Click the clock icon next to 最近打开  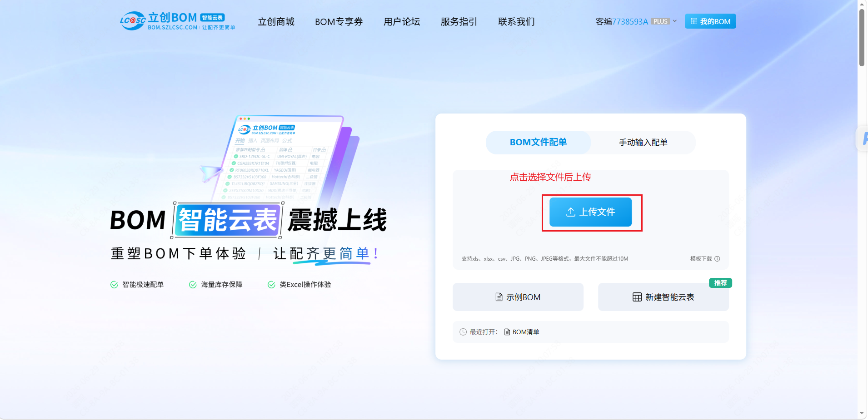(463, 332)
